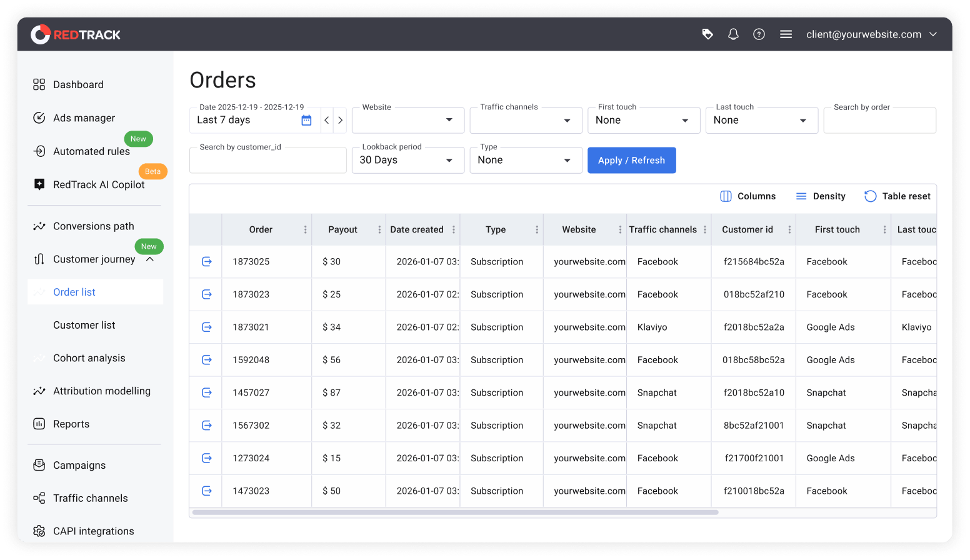Open the hamburger menu icon in header
Image resolution: width=970 pixels, height=560 pixels.
[786, 34]
